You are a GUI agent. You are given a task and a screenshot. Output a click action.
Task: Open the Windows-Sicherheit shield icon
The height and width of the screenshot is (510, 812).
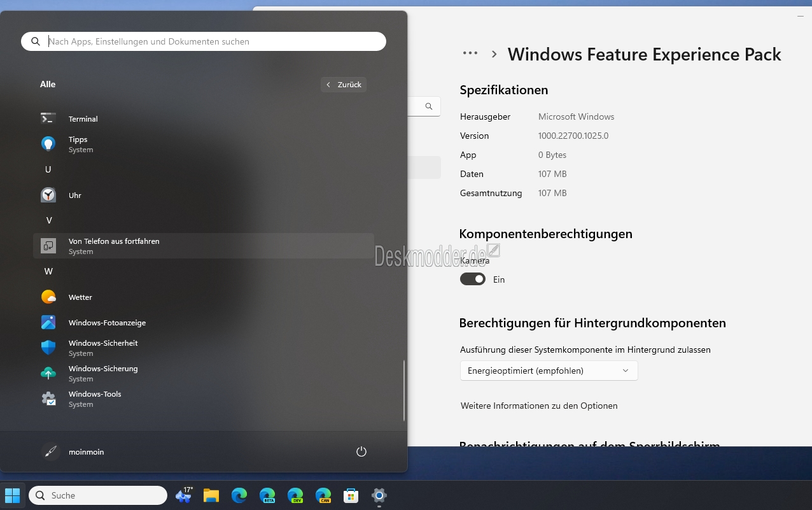pyautogui.click(x=48, y=348)
